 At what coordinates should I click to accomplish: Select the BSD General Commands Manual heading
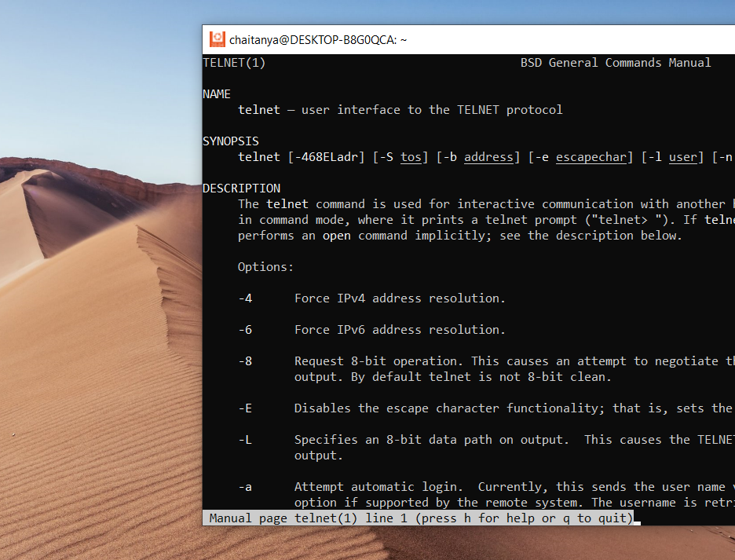(x=616, y=62)
